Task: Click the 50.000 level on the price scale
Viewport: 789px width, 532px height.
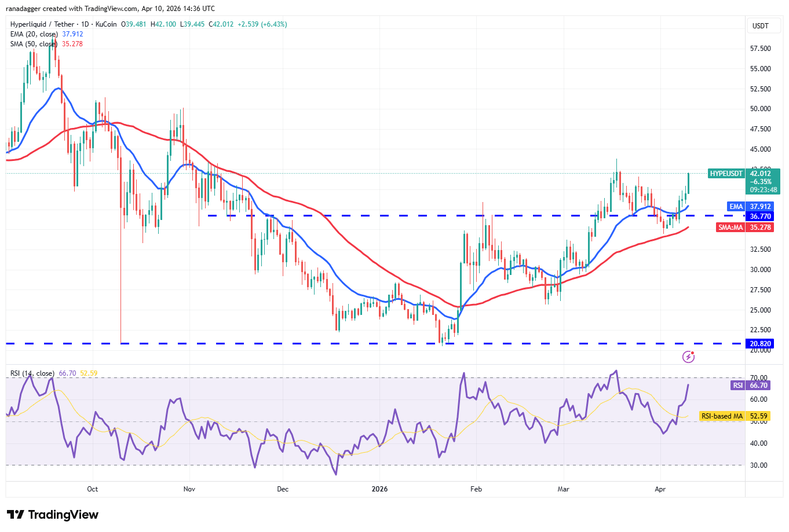Action: pos(760,109)
